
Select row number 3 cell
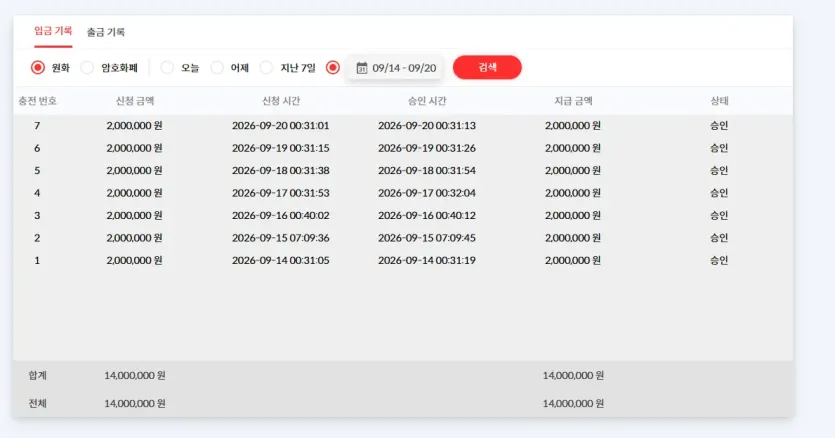(37, 215)
